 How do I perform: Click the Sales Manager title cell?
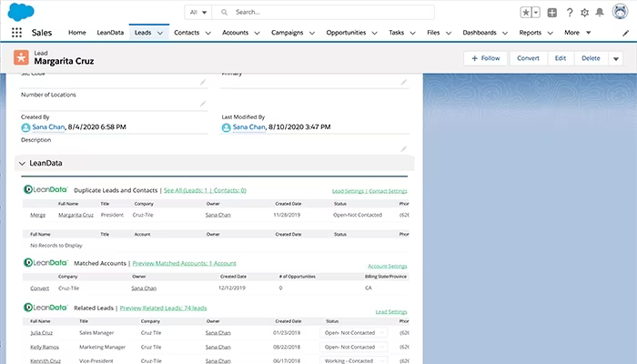(x=96, y=333)
